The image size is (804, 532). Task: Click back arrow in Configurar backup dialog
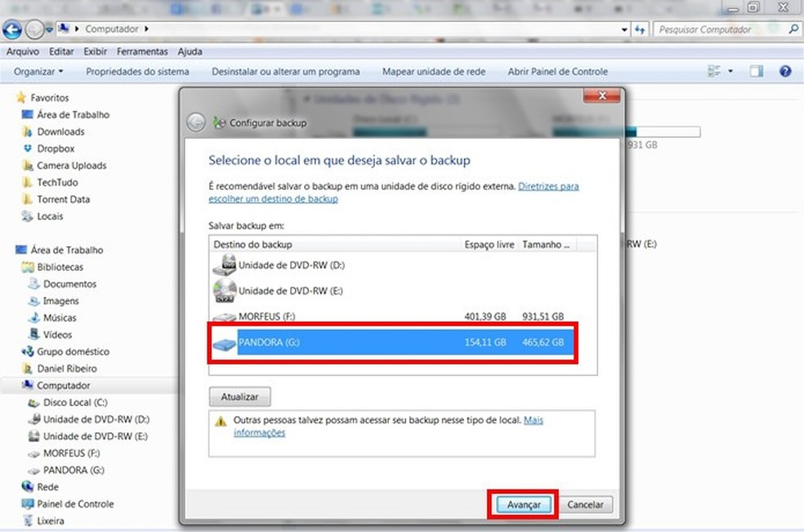coord(196,121)
